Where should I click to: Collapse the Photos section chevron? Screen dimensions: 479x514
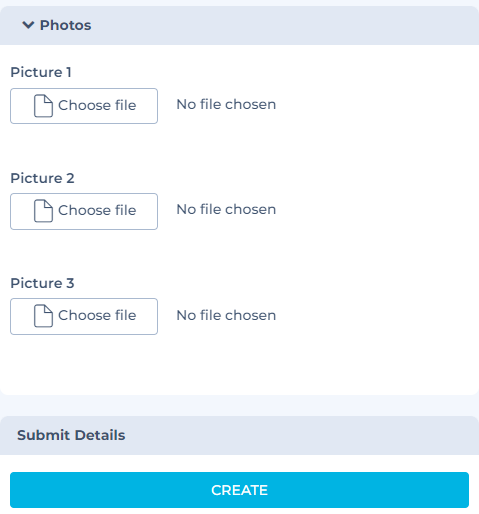[x=28, y=25]
